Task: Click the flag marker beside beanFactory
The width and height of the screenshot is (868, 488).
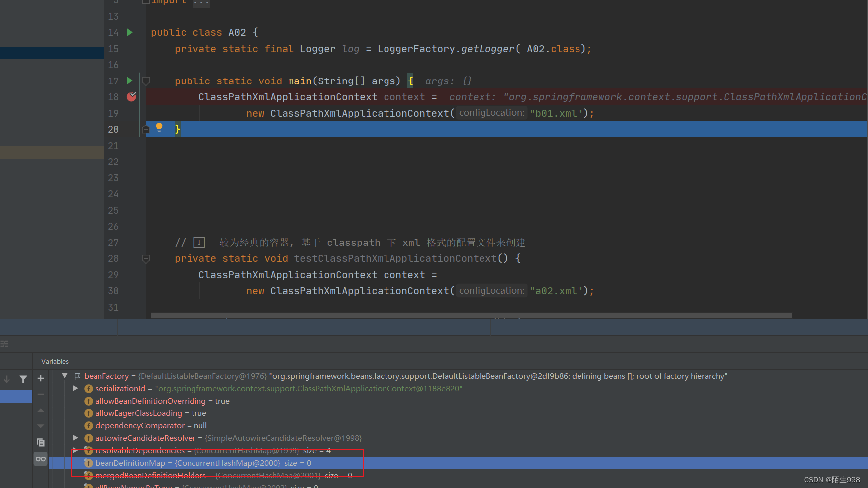Action: pyautogui.click(x=77, y=376)
